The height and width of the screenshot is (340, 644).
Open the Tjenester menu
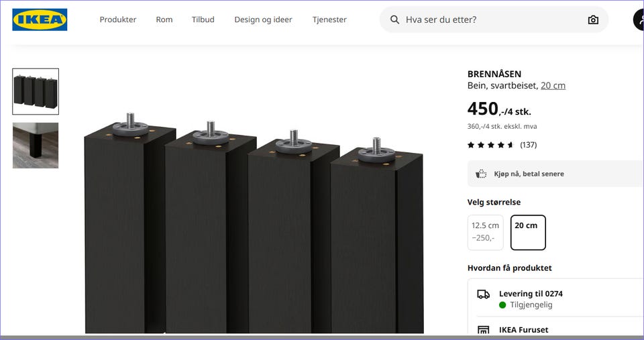[329, 19]
